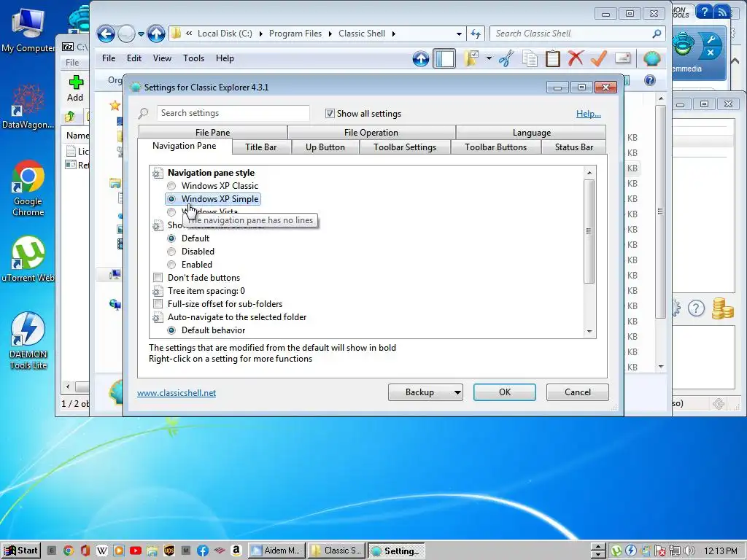Click the YouTube icon in the taskbar

pyautogui.click(x=135, y=551)
